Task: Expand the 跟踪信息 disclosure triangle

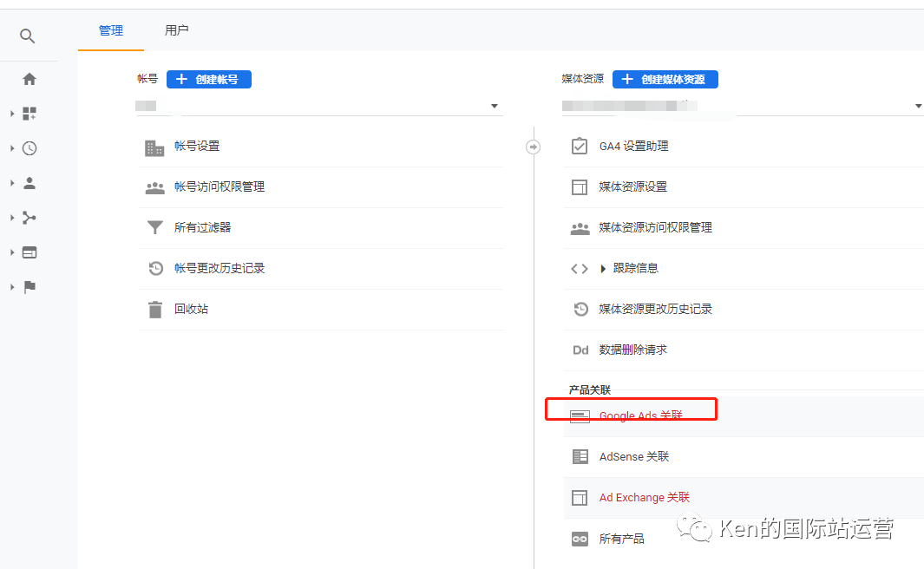Action: tap(603, 269)
